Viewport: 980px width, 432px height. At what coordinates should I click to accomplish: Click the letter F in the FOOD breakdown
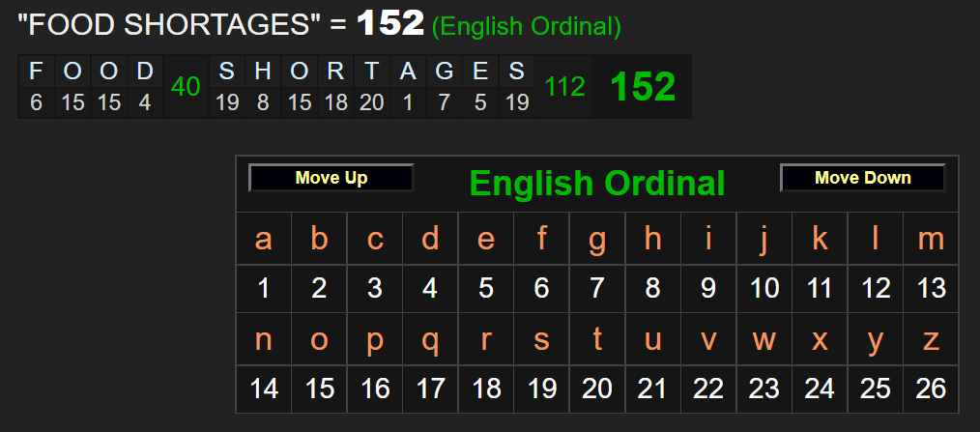coord(37,71)
